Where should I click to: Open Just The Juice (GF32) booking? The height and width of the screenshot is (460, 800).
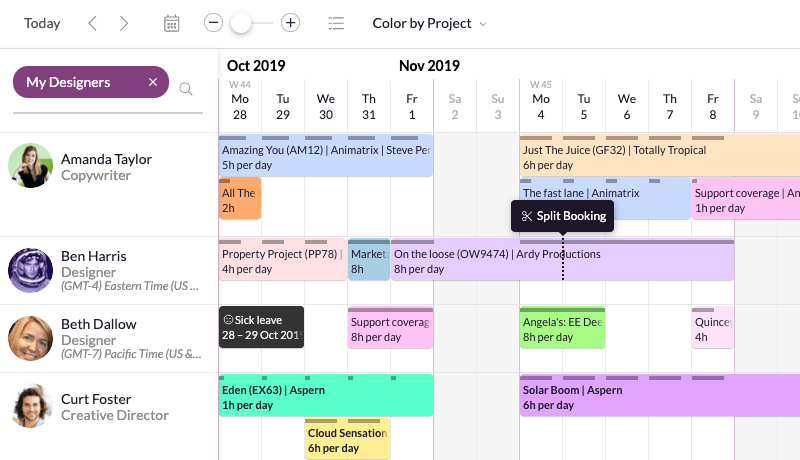tap(660, 156)
